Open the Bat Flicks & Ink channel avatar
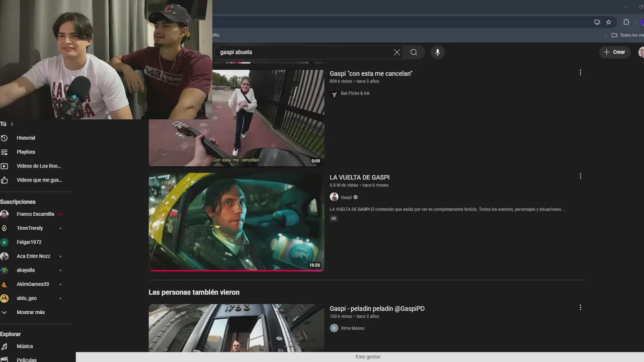Screen dimensions: 644x362 coord(334,93)
